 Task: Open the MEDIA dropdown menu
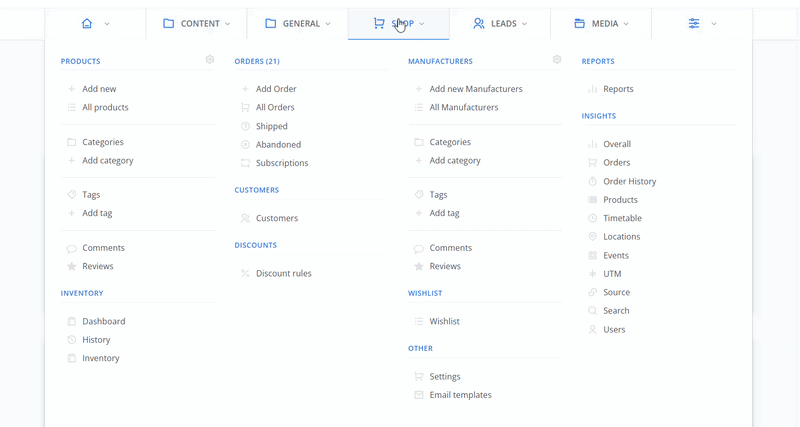coord(602,23)
